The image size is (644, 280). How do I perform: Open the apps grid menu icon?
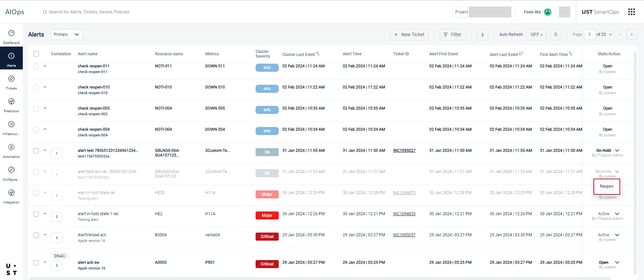coord(631,12)
